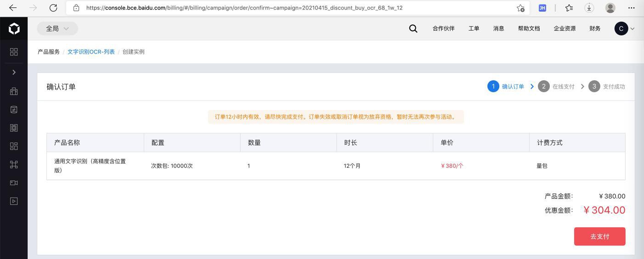Open the product grid icon in sidebar
The width and height of the screenshot is (644, 259).
click(x=14, y=52)
